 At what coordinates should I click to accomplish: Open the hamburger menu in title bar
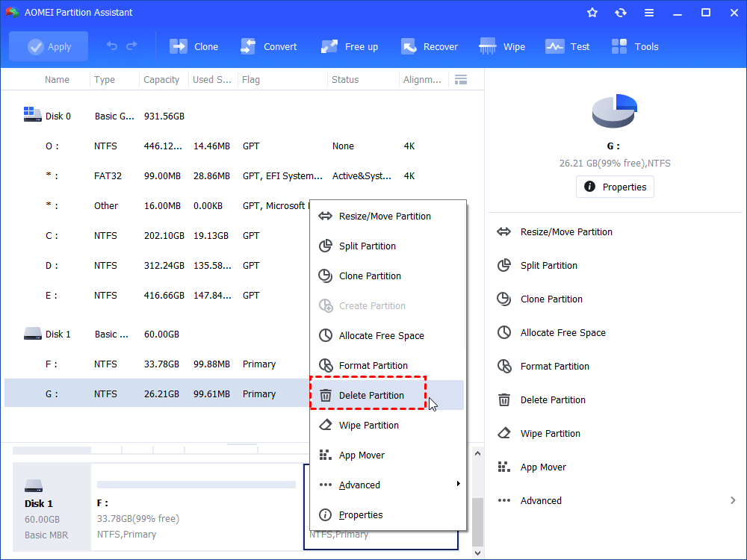point(649,13)
